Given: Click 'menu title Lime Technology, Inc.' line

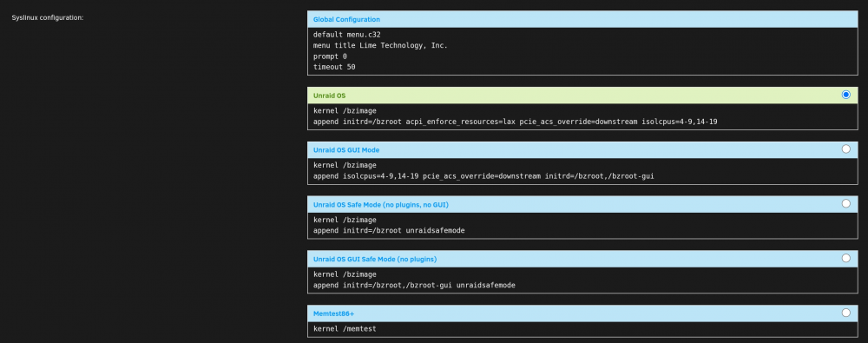Looking at the screenshot, I should click(380, 45).
